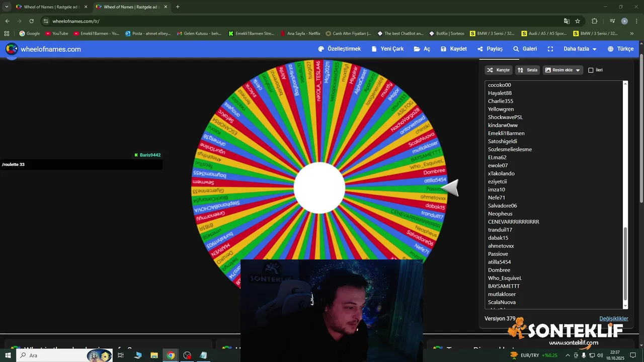644x362 pixels.
Task: Open the Galeri gallery
Action: click(525, 49)
